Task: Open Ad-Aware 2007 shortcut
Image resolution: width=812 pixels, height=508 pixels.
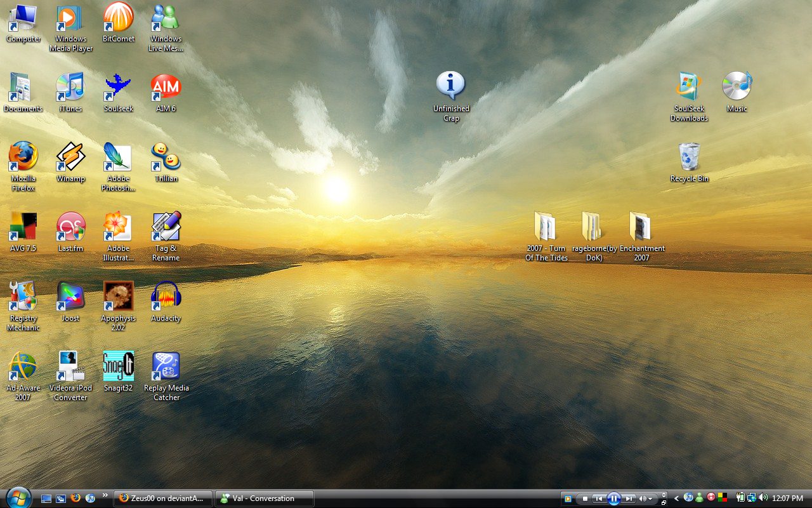Action: coord(23,377)
